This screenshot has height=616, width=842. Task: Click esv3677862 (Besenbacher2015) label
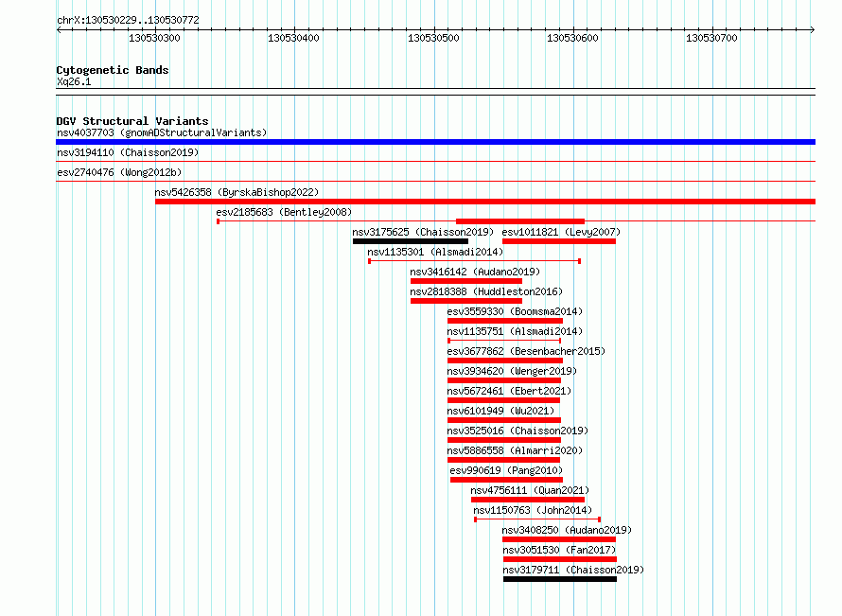click(x=526, y=351)
